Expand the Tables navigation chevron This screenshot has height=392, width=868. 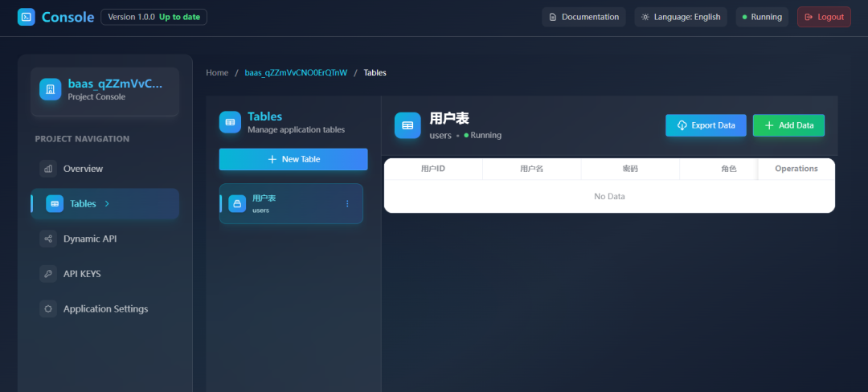tap(108, 203)
